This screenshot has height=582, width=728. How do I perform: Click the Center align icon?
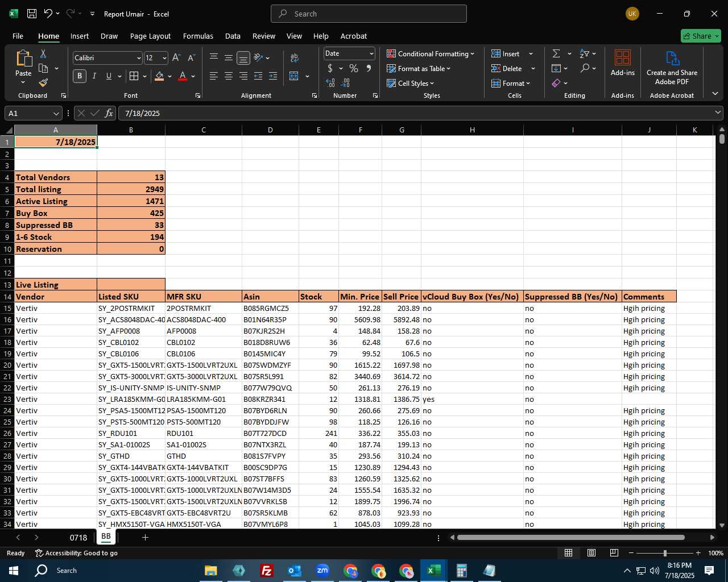[229, 76]
